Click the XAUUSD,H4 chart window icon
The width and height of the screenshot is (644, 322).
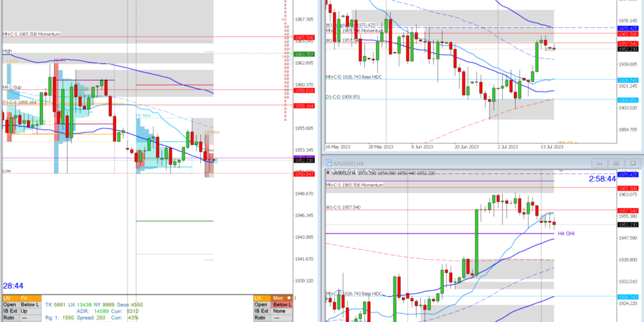coord(328,163)
